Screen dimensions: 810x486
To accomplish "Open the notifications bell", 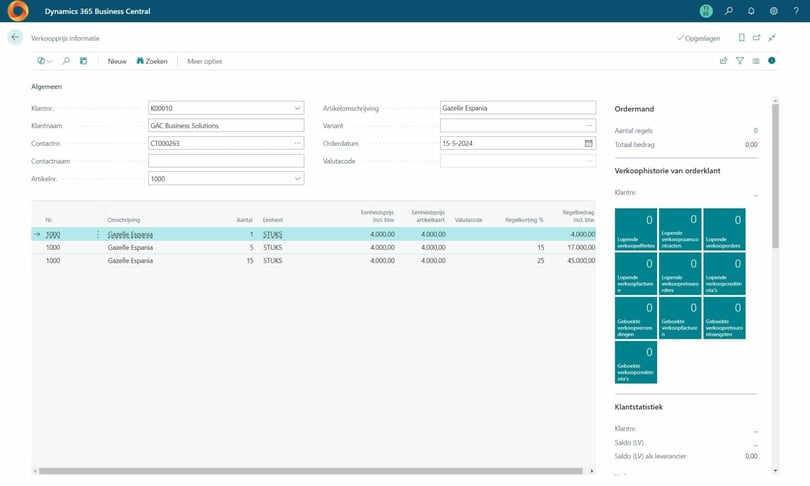I will pyautogui.click(x=751, y=11).
